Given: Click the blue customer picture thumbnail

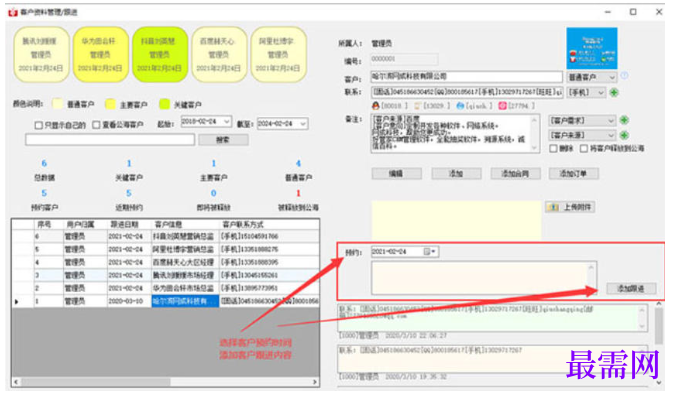Looking at the screenshot, I should (x=592, y=48).
